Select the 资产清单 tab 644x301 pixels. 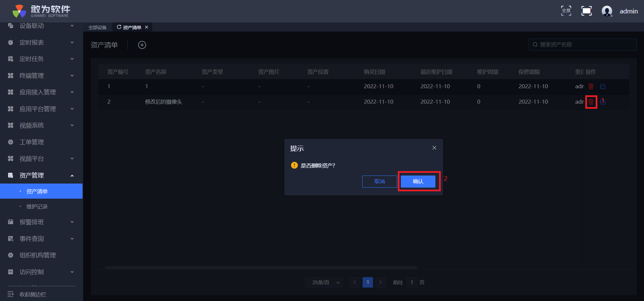click(132, 28)
